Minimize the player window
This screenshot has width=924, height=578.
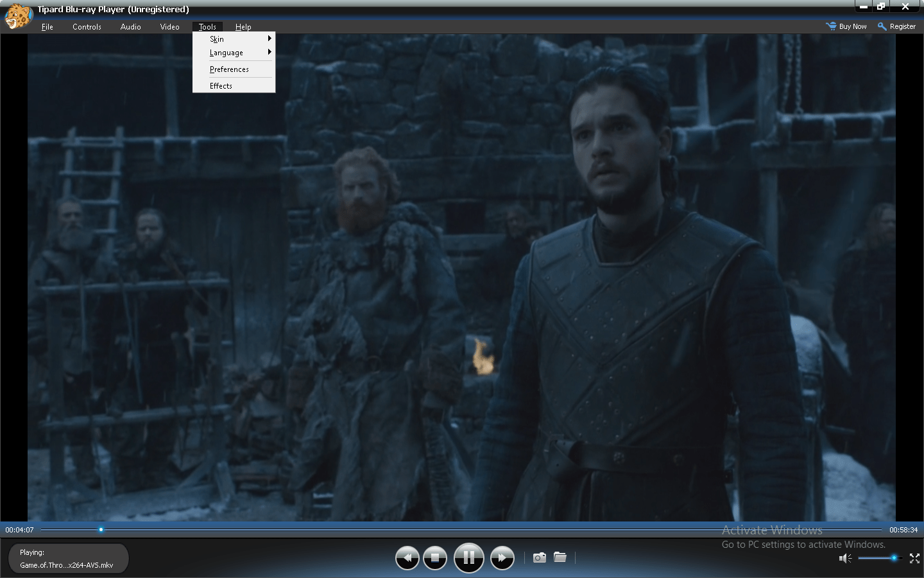coord(864,6)
